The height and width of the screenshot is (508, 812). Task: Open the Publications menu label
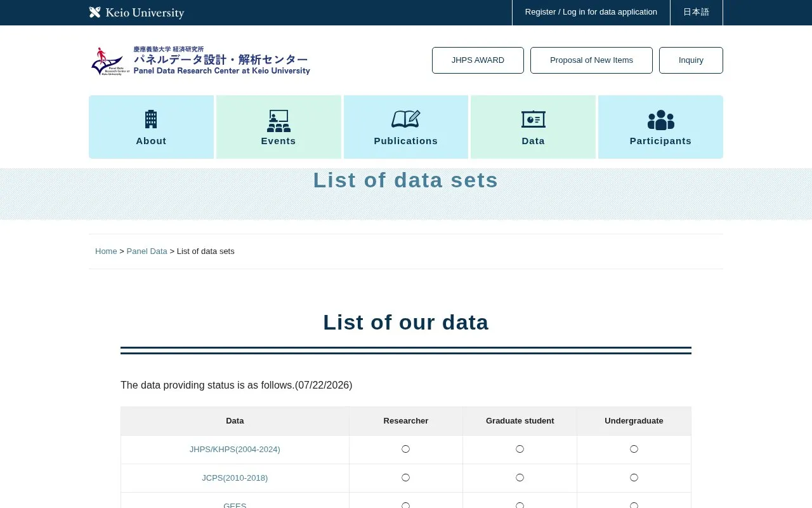coord(406,141)
